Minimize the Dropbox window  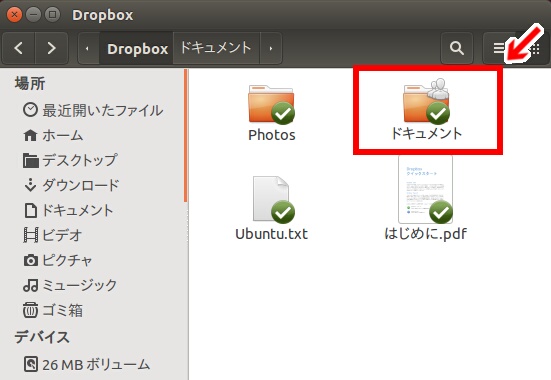coord(33,15)
